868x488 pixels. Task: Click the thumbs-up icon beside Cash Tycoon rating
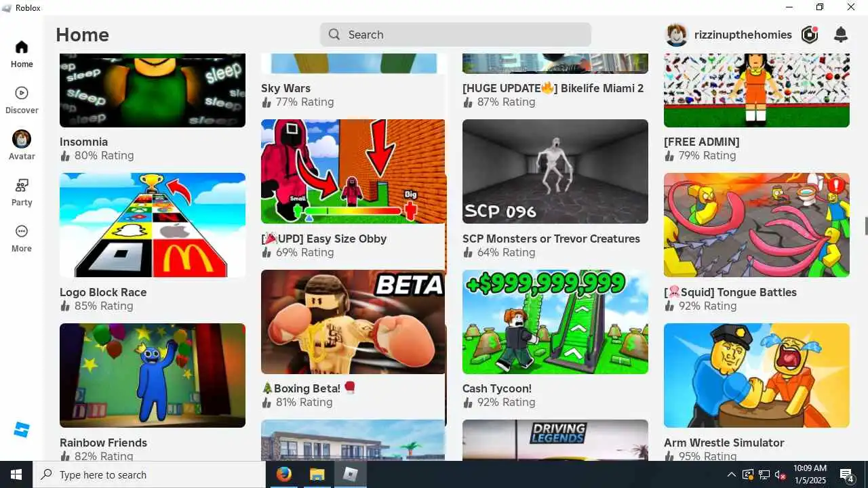[x=468, y=403]
